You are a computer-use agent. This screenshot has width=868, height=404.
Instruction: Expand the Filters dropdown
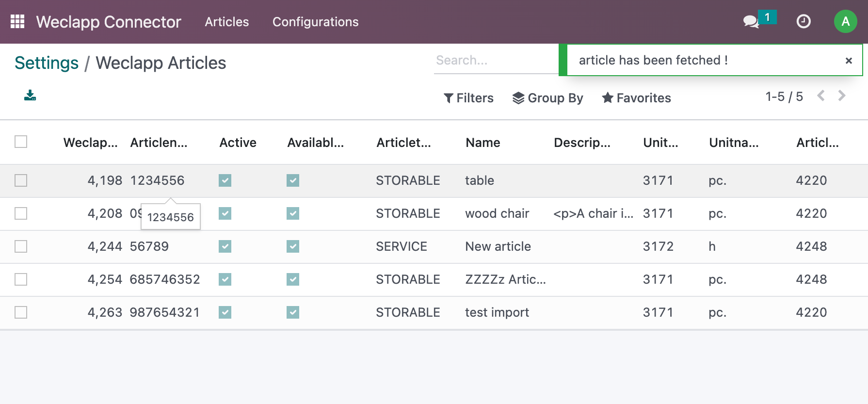468,98
